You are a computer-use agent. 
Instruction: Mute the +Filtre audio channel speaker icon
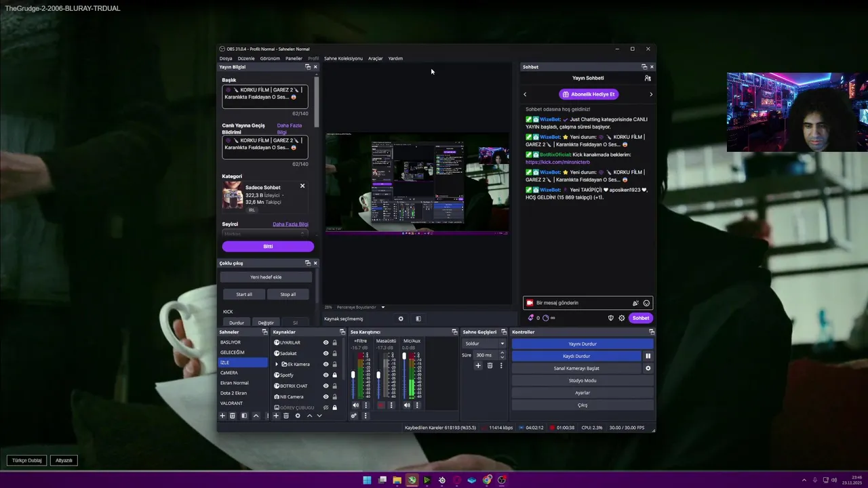click(x=355, y=405)
